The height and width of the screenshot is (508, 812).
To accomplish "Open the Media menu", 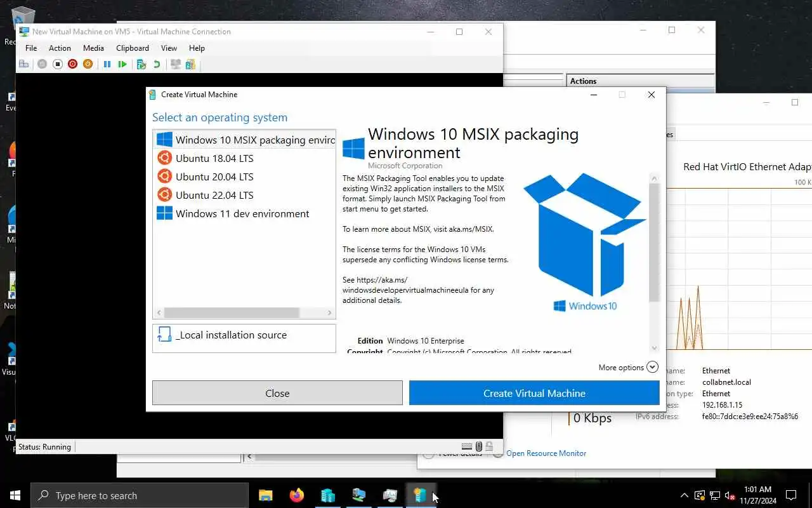I will [93, 48].
